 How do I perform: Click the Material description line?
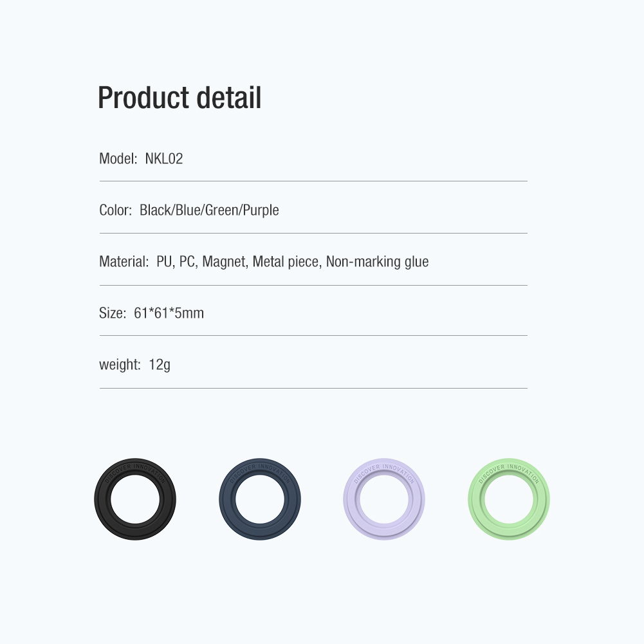(x=264, y=262)
